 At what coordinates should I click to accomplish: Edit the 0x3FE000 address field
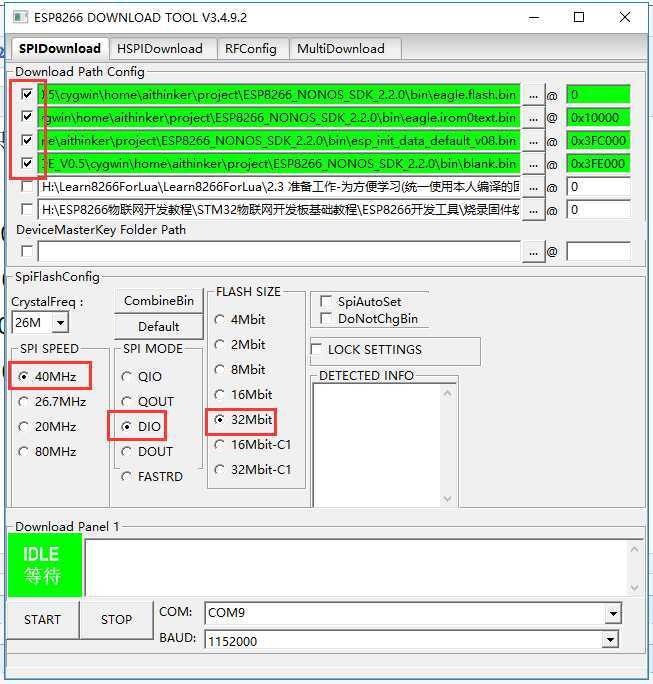598,164
